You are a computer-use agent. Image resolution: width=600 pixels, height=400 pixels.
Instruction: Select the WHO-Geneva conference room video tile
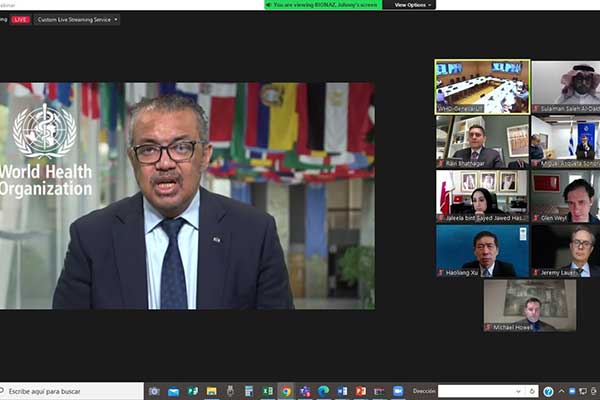click(482, 87)
